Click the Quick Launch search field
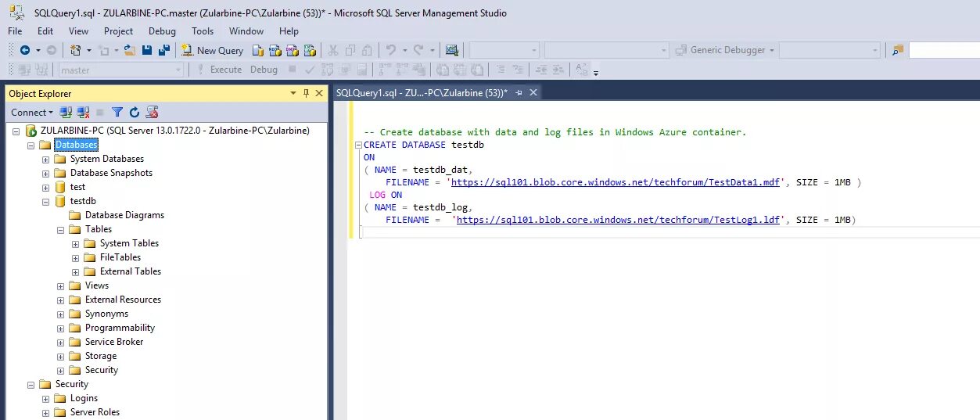This screenshot has width=980, height=420. click(944, 50)
